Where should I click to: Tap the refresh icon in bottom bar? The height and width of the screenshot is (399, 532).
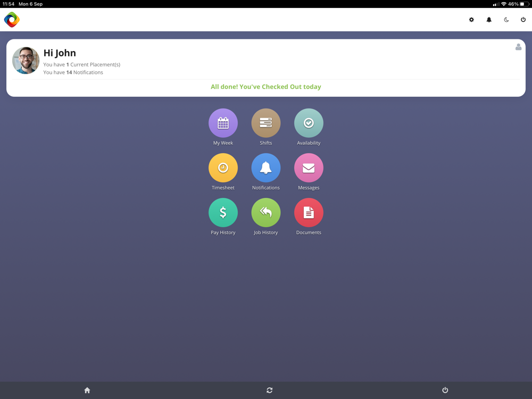click(x=269, y=390)
